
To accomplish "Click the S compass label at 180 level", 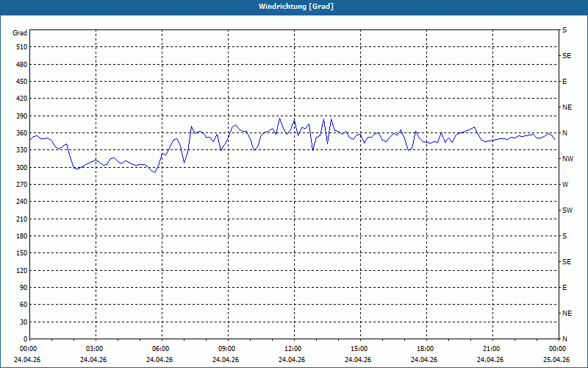I will [564, 236].
